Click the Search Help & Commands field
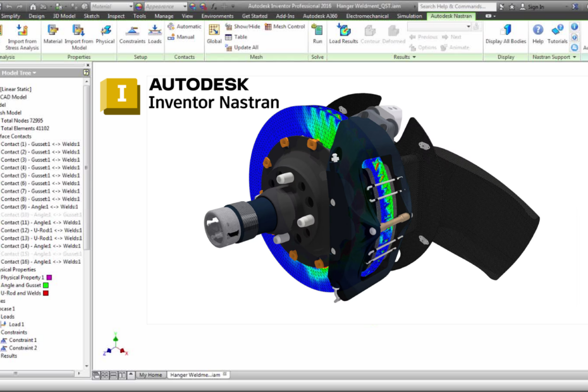The height and width of the screenshot is (392, 588). point(456,6)
